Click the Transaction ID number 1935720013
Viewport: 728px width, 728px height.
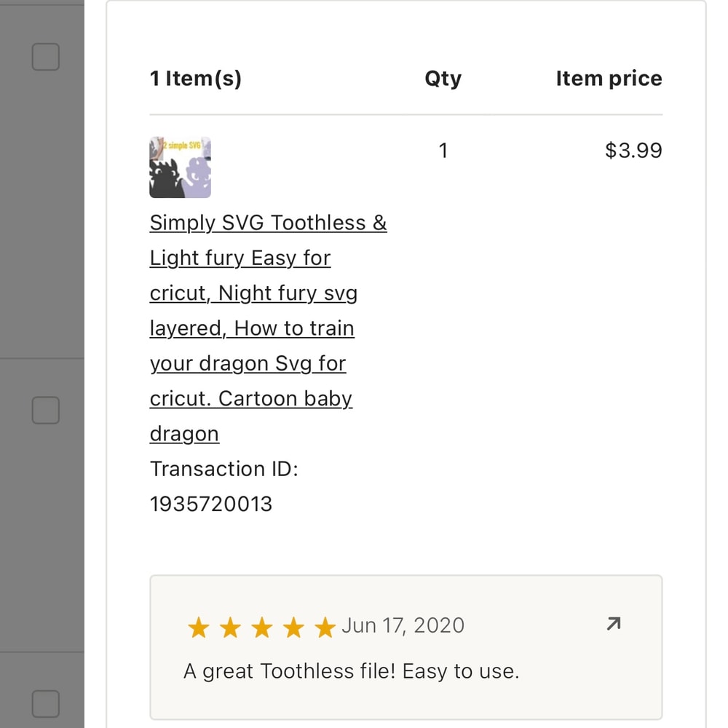pyautogui.click(x=211, y=504)
